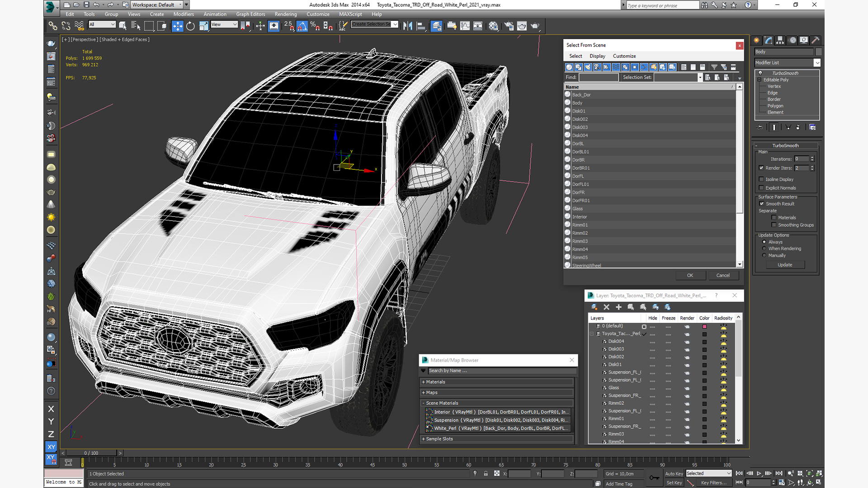Click OK in Select From Scene dialog
The width and height of the screenshot is (868, 488).
(690, 275)
